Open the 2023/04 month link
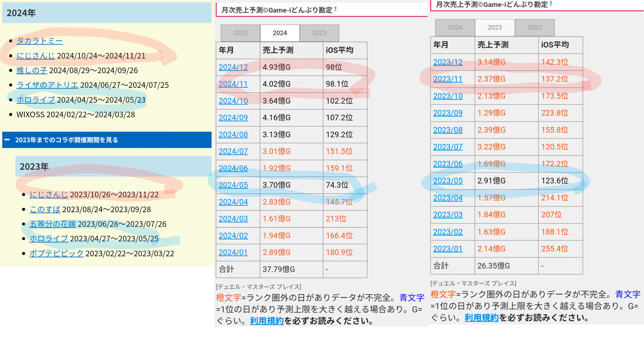 pos(448,198)
